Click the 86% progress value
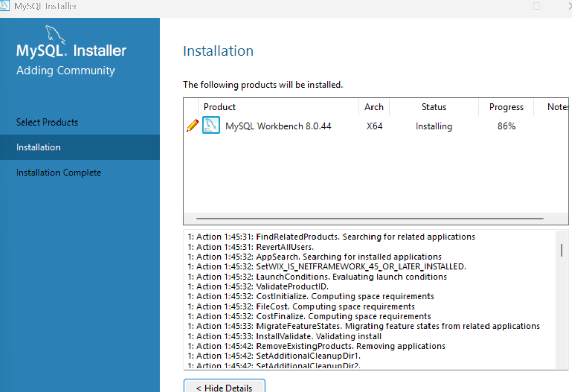Image resolution: width=572 pixels, height=392 pixels. (506, 126)
